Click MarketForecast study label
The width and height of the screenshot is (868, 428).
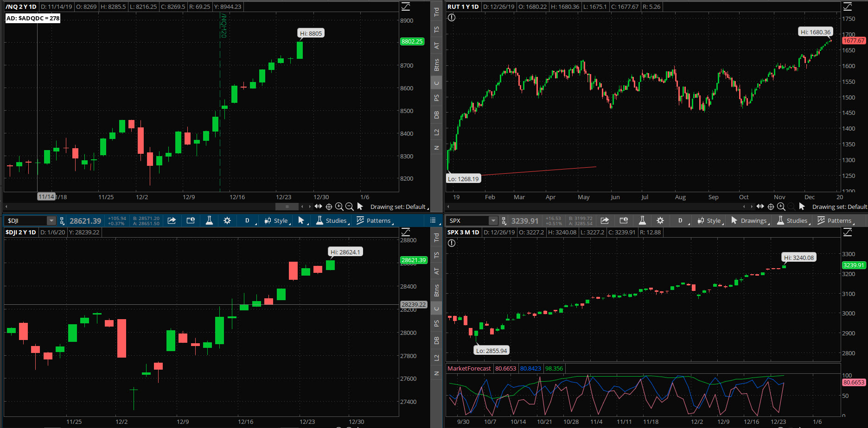coord(469,369)
